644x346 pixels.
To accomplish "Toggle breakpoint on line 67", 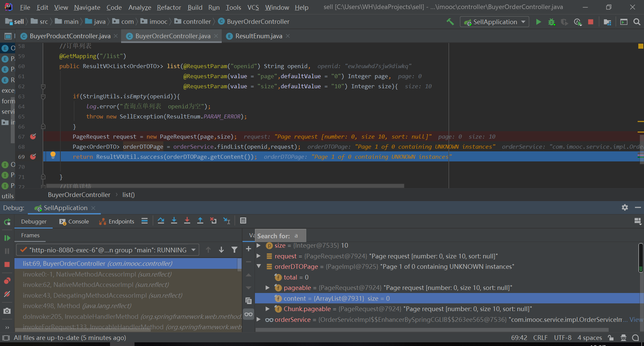I will [33, 136].
